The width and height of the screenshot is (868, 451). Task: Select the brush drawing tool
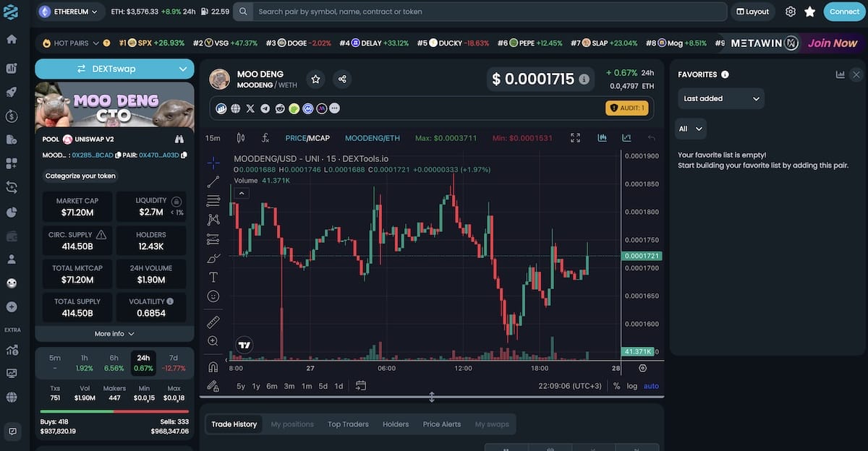tap(213, 258)
